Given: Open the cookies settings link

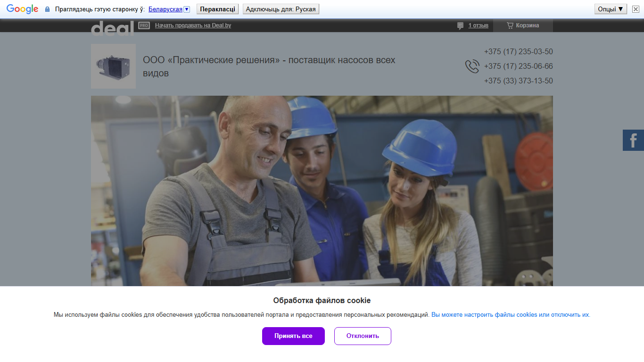Looking at the screenshot, I should (x=511, y=315).
